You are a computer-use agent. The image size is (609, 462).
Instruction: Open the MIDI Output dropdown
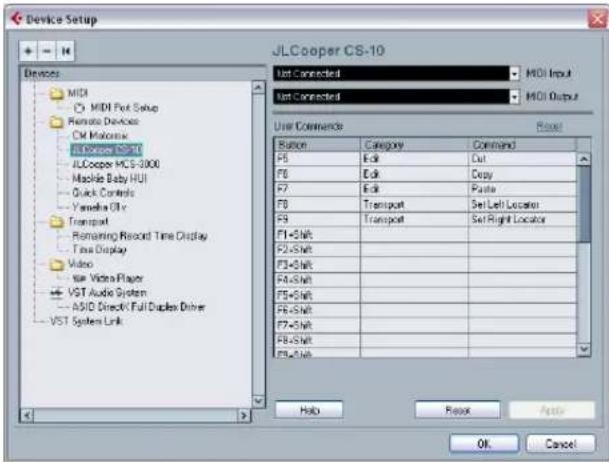(x=514, y=97)
